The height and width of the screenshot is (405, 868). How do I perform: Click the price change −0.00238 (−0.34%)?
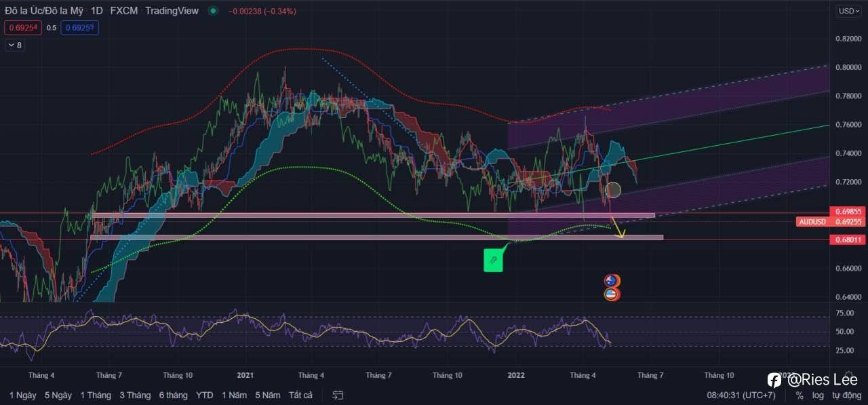click(x=262, y=12)
